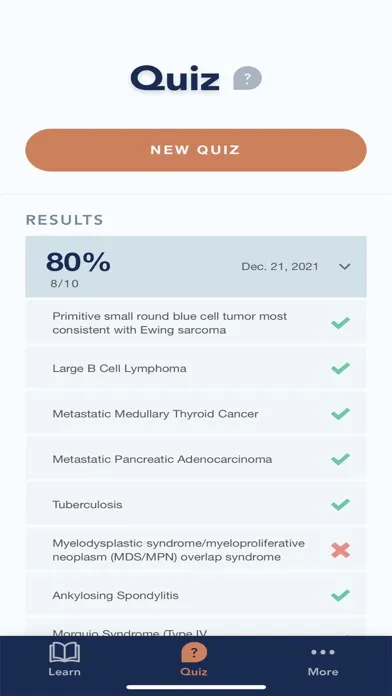Open partially visible Morquio Syndrome row
Viewport: 392px width, 696px height.
pos(196,627)
